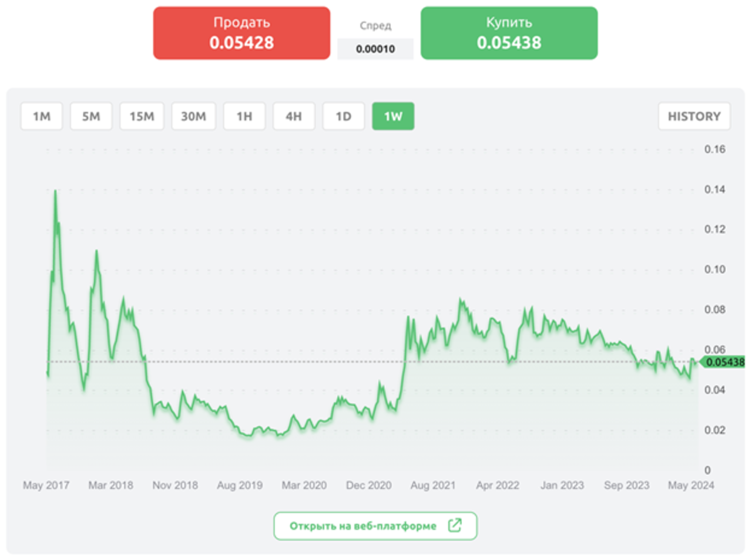Click the spread value 0.00010 field
The image size is (752, 560).
coord(375,49)
